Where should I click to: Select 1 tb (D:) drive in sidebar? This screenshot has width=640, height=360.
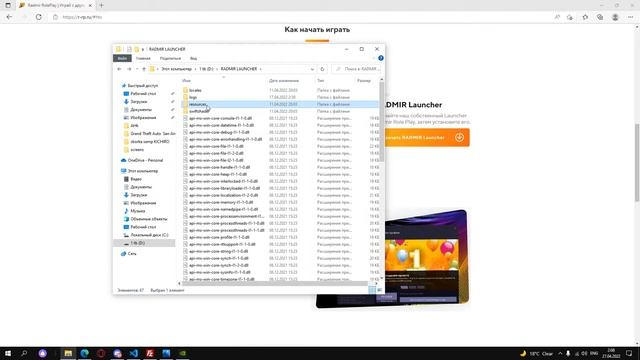coord(138,243)
